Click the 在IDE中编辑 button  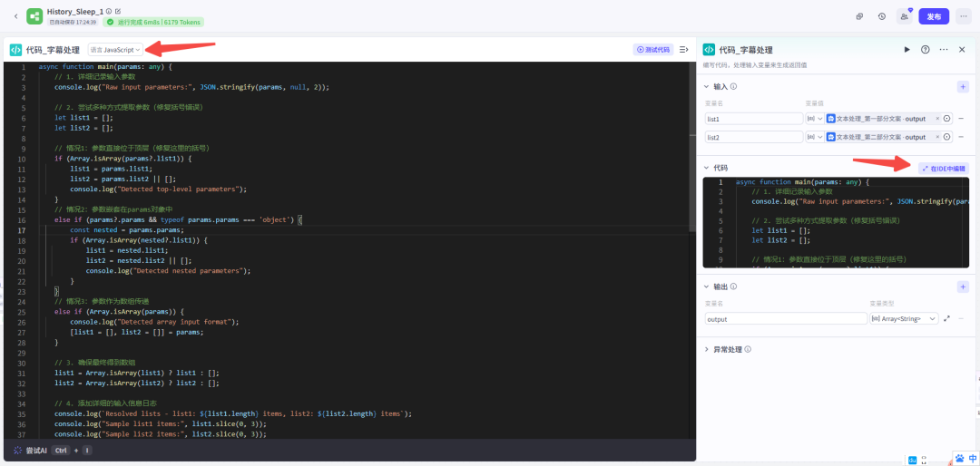[944, 168]
